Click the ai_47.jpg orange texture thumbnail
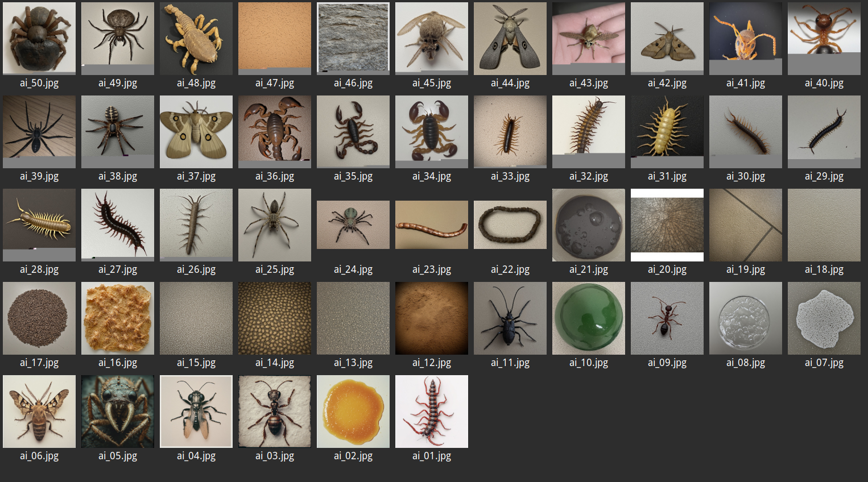 point(275,39)
